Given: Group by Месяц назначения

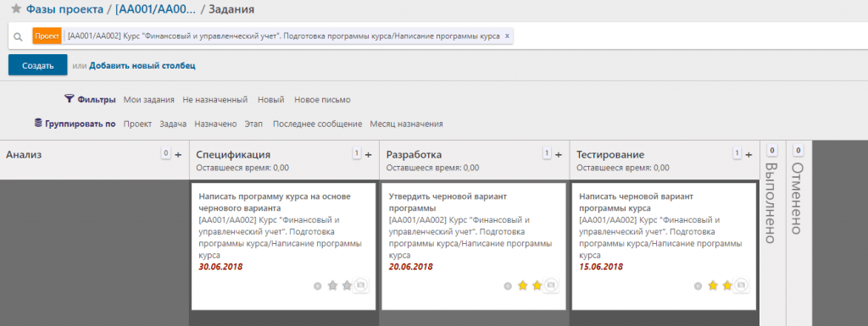Looking at the screenshot, I should [x=406, y=124].
